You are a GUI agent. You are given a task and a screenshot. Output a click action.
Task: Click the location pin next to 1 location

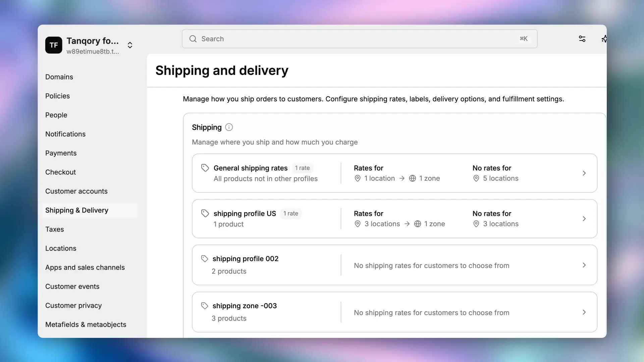coord(358,178)
